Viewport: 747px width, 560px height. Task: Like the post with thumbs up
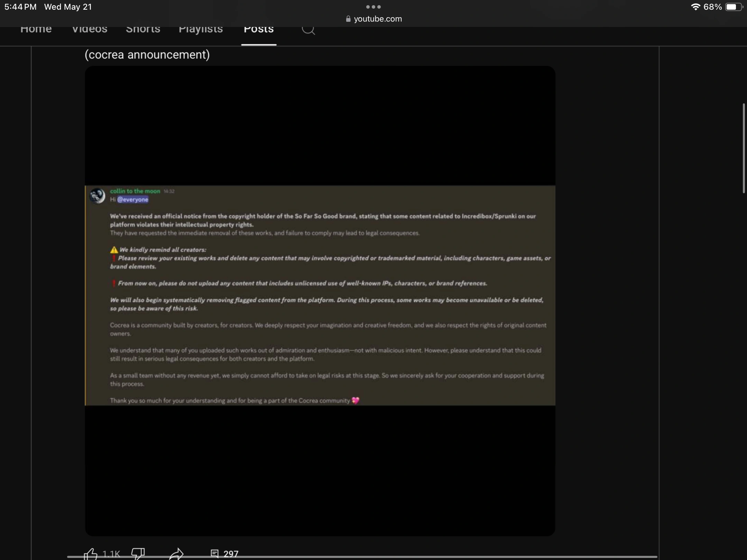tap(91, 553)
